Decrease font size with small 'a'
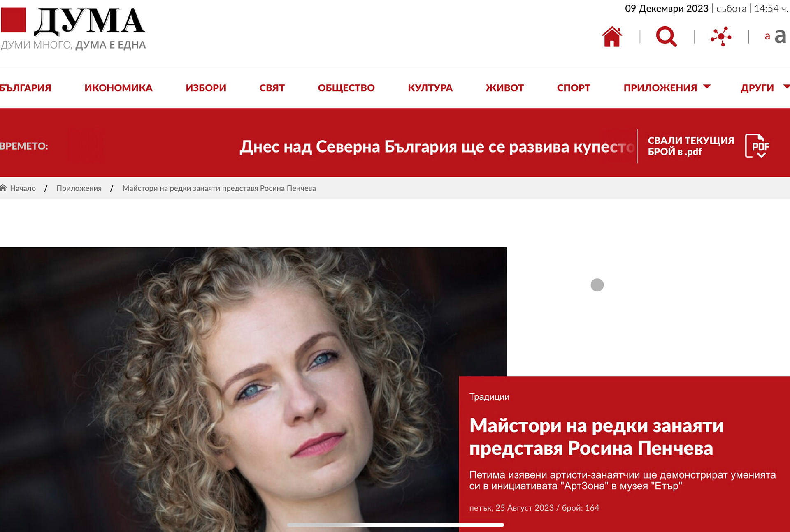The width and height of the screenshot is (790, 532). coord(767,36)
